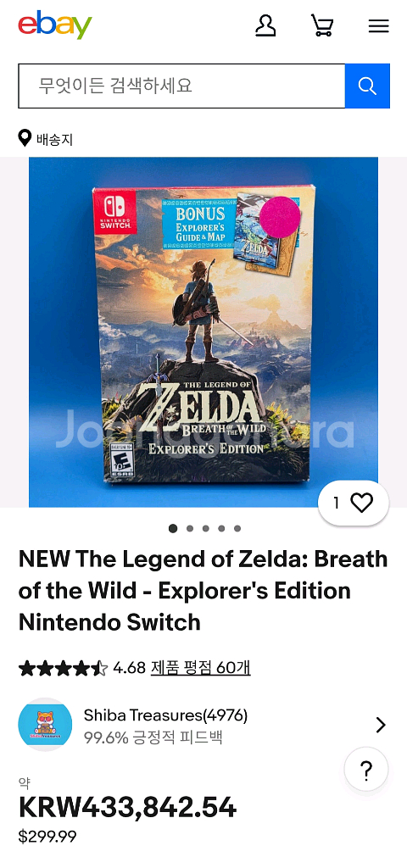Open the Zelda Explorer's Edition product photo

click(x=203, y=332)
